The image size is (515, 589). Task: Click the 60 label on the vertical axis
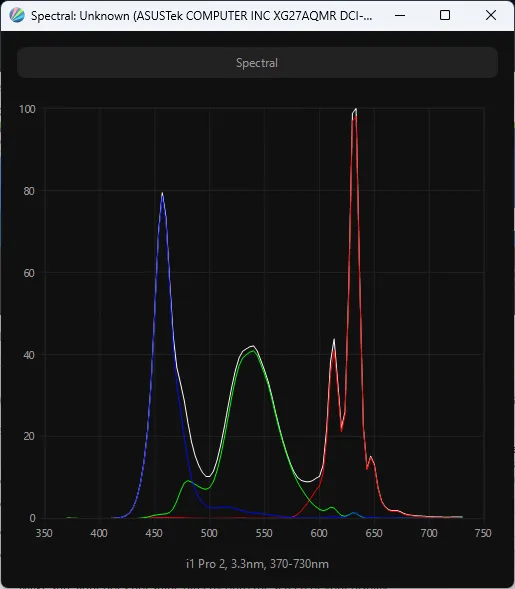(29, 273)
